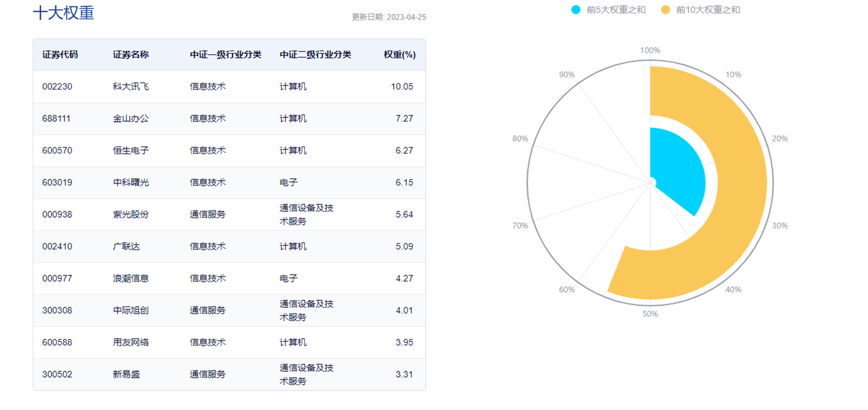Click 计算机 in the 科大讯飞 row

293,86
